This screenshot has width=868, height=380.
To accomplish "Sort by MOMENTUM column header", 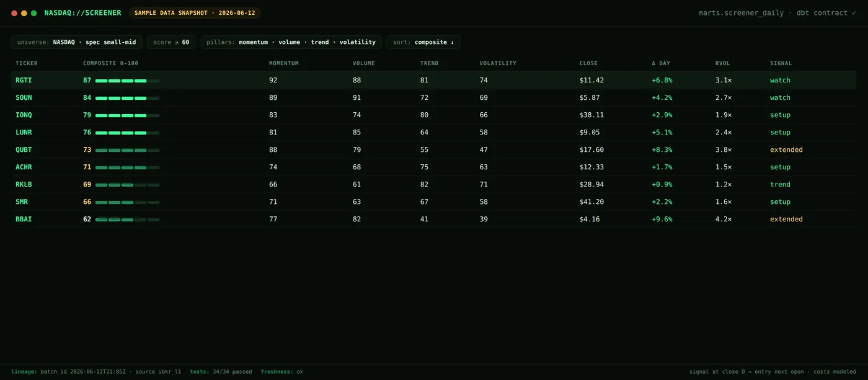I will [x=284, y=63].
